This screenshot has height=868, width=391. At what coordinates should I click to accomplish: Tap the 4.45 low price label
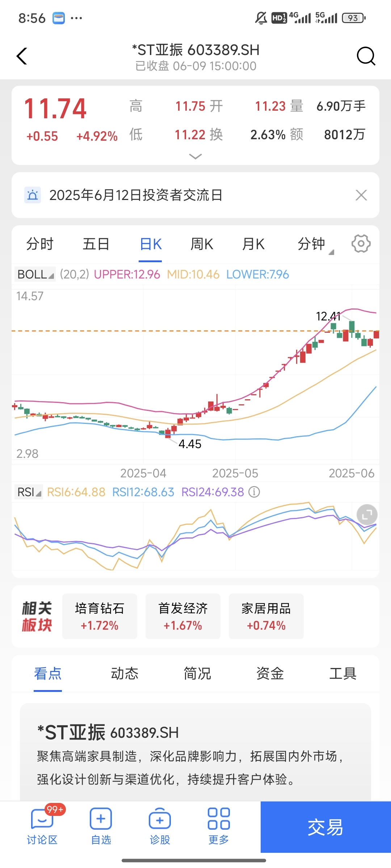point(190,444)
